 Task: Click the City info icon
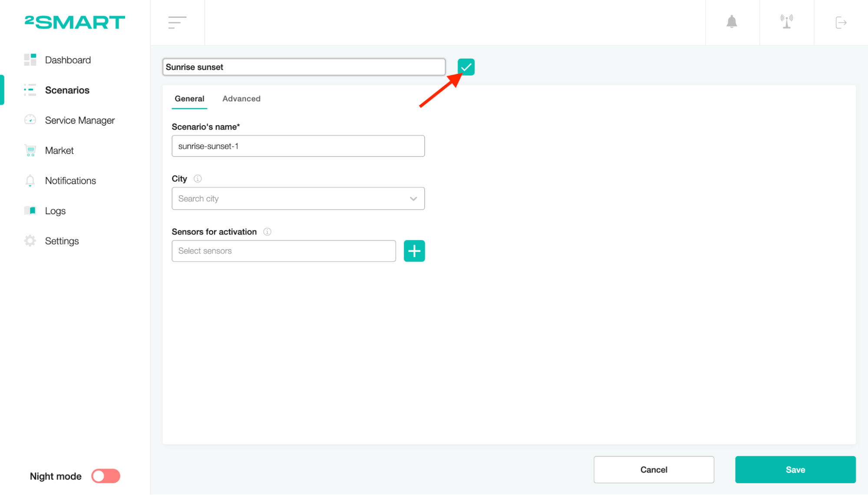coord(198,179)
